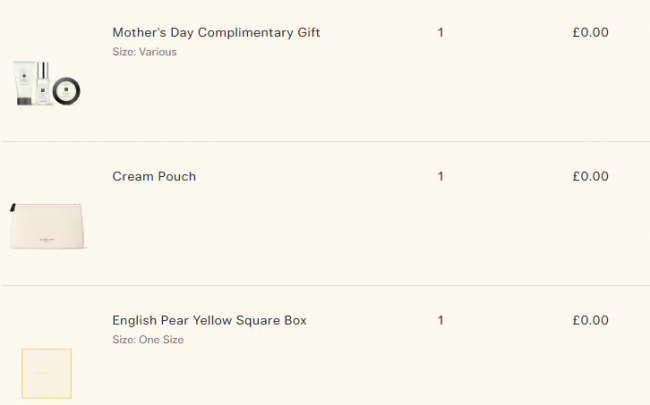Open the Mother's Day Complimentary Gift product image
This screenshot has height=405, width=650.
coord(47,82)
